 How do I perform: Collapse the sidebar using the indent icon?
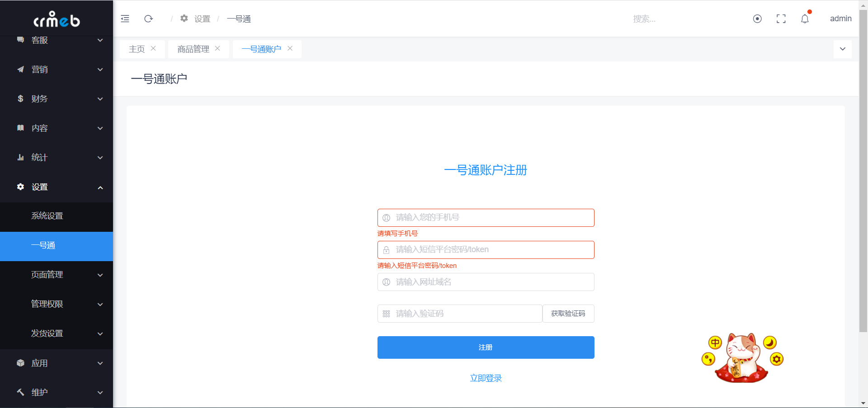(125, 19)
